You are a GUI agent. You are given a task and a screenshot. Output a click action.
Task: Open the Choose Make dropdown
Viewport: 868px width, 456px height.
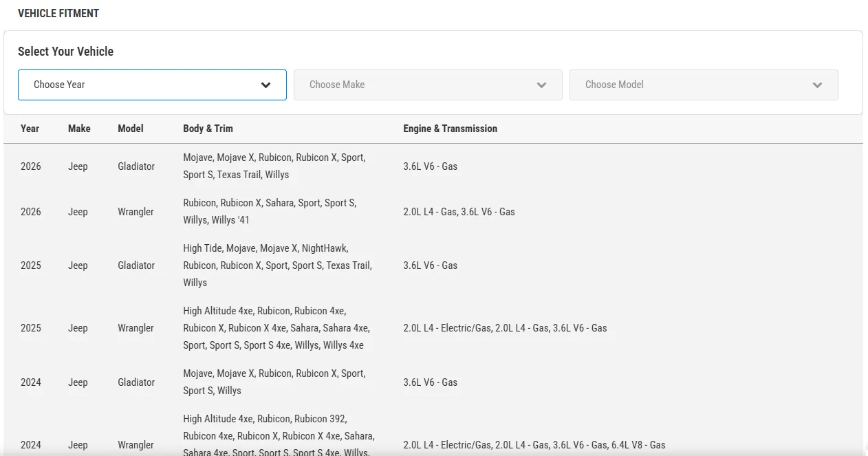click(428, 85)
